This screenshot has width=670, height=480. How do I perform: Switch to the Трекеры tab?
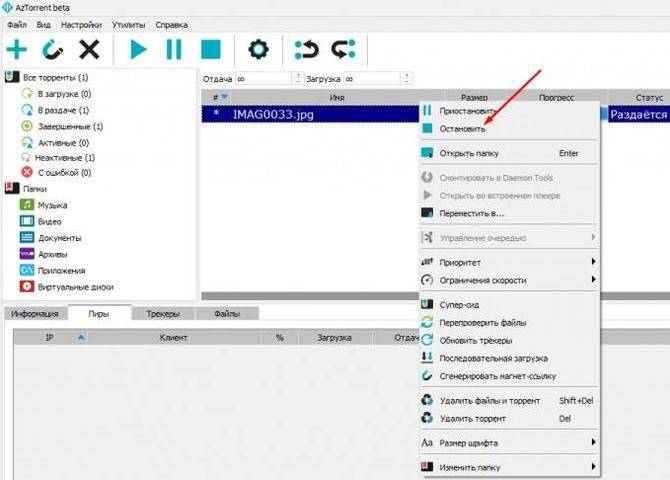click(x=163, y=314)
